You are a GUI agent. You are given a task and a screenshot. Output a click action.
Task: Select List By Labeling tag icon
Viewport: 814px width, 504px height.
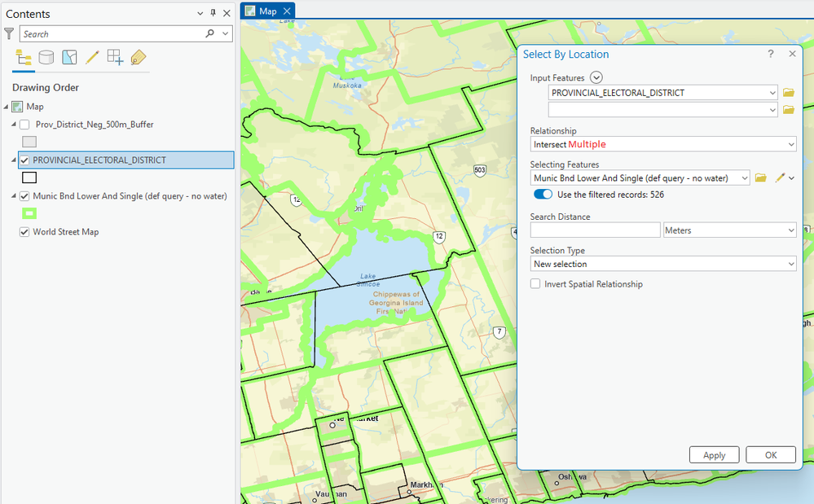coord(138,57)
